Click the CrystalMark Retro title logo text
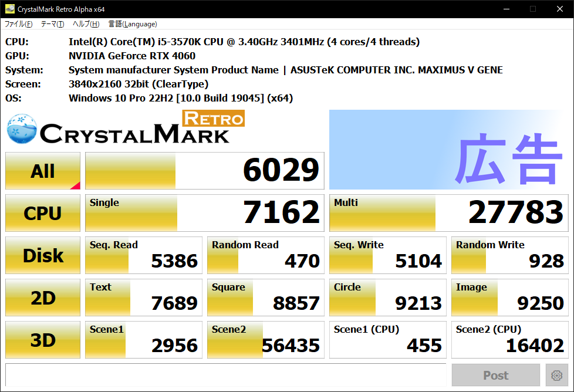574x392 pixels. [142, 128]
